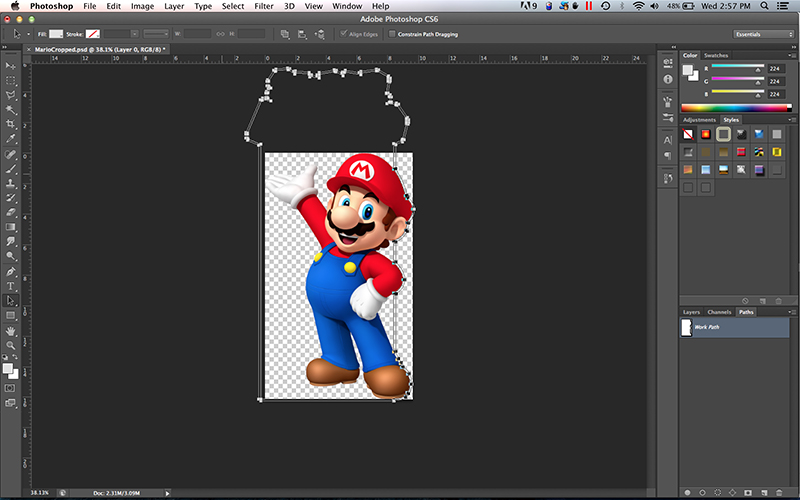Open Styles panel options menu
This screenshot has width=800, height=500.
pos(791,120)
